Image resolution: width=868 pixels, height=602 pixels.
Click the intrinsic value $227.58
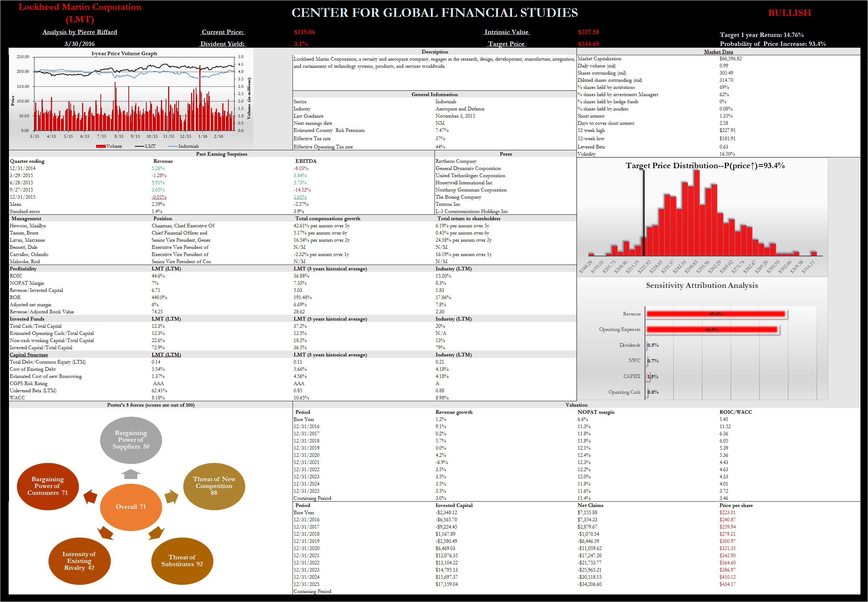(x=588, y=32)
